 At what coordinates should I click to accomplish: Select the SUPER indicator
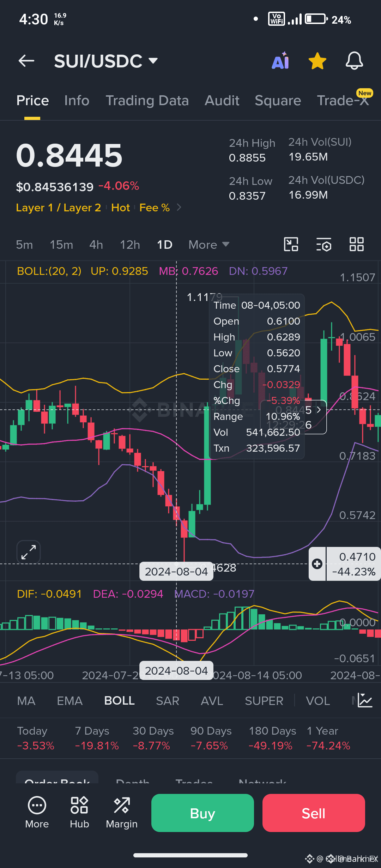tap(264, 701)
